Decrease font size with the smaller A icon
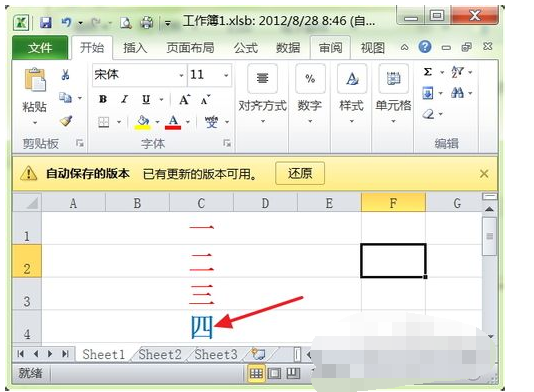534x392 pixels. click(x=205, y=100)
